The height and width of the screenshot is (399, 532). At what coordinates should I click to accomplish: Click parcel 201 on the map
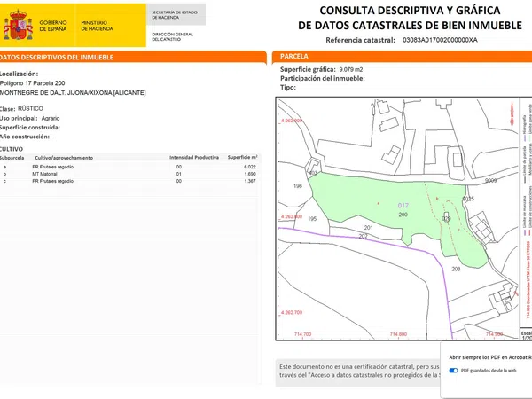point(369,228)
